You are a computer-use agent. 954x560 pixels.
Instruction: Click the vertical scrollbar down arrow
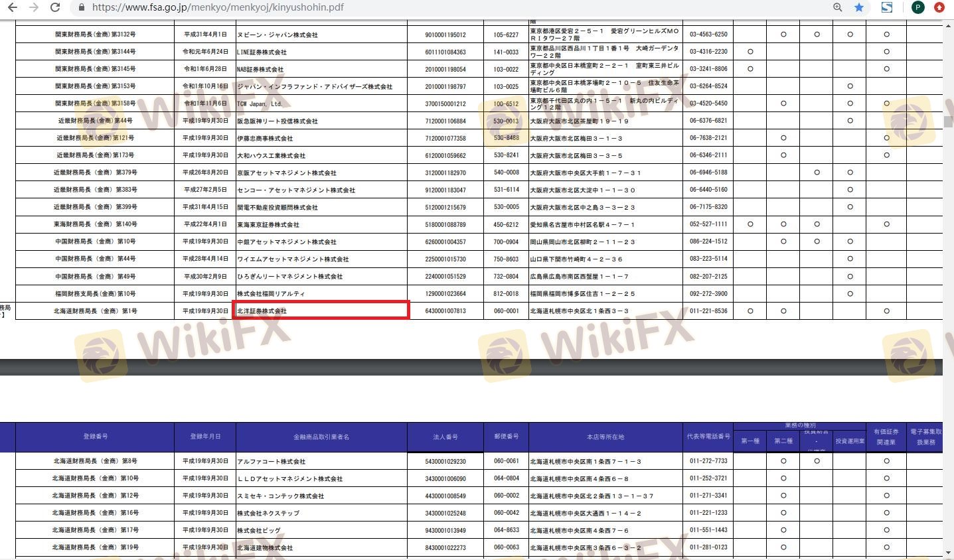tap(948, 553)
